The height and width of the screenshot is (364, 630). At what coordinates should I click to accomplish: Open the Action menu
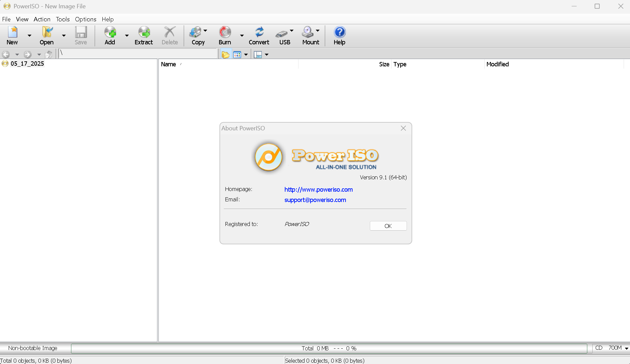42,19
